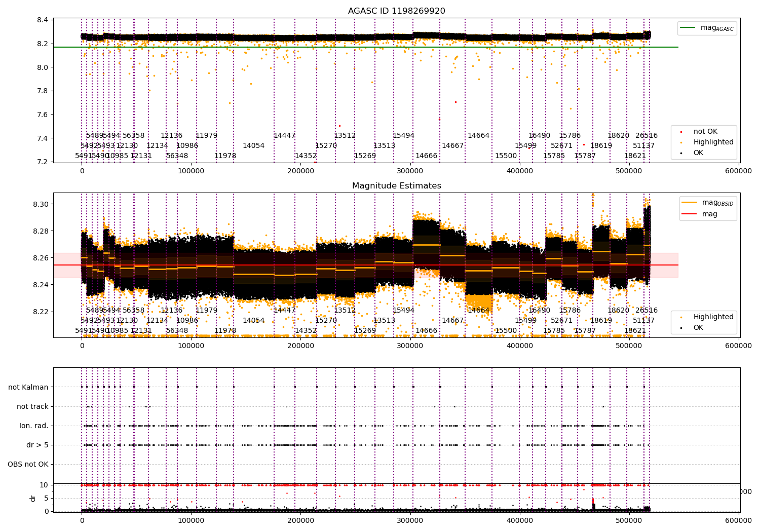Click the red 'mag' legend entry in middle plot
760x532 pixels.
700,214
